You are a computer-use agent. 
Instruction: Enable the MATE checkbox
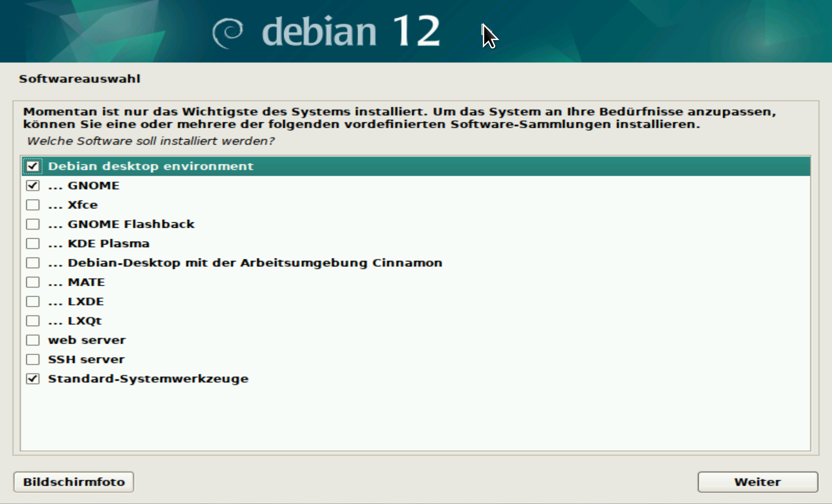click(33, 282)
